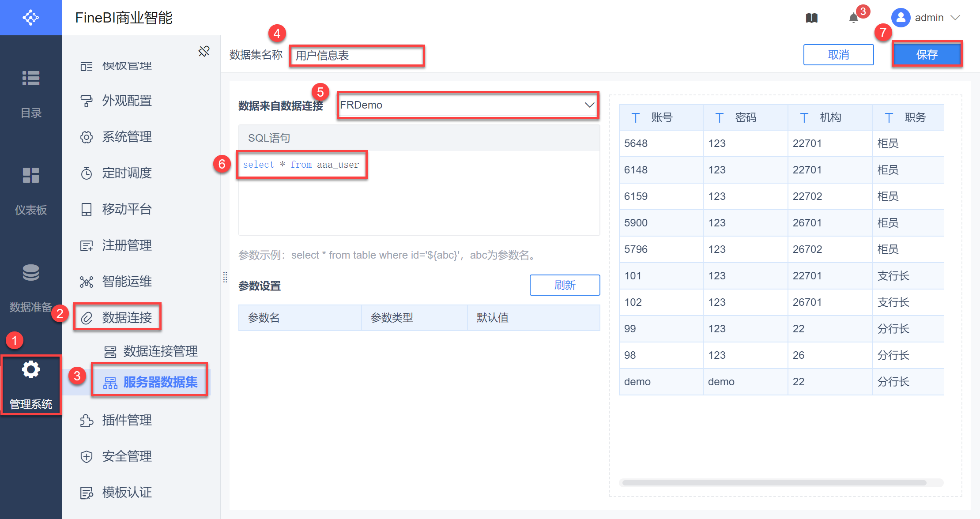Open the notifications bell icon

coord(853,18)
